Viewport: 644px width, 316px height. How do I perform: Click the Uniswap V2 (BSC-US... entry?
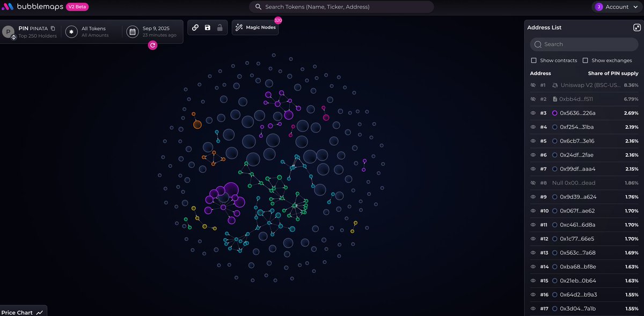click(x=590, y=85)
